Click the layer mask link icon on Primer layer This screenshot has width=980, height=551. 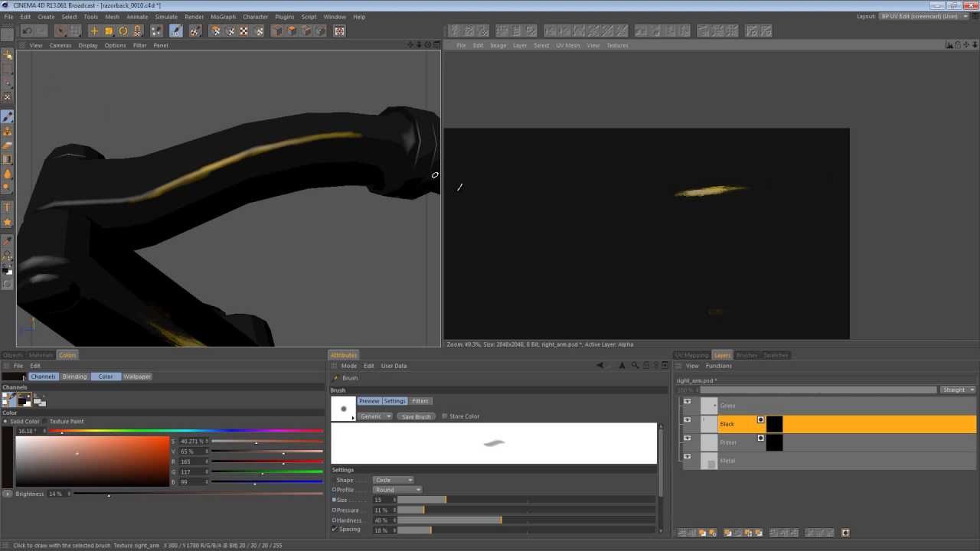[x=760, y=438]
